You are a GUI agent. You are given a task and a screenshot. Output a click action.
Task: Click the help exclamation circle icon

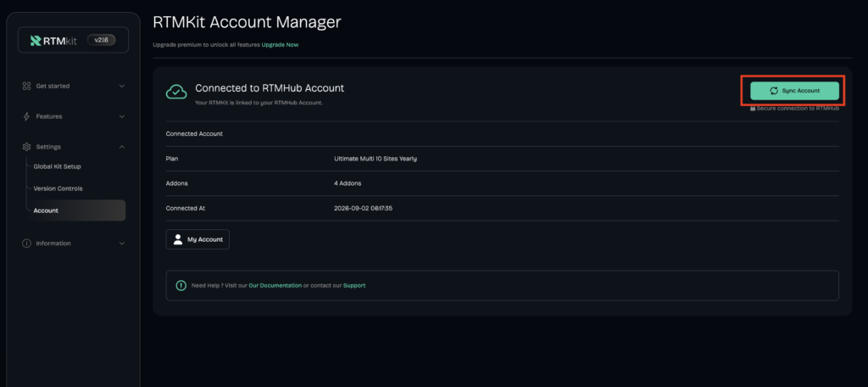point(181,285)
